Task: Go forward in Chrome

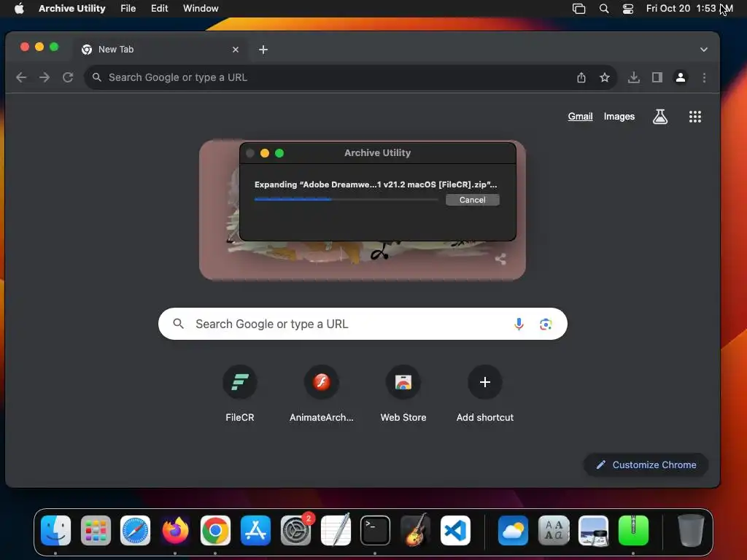Action: (x=44, y=77)
